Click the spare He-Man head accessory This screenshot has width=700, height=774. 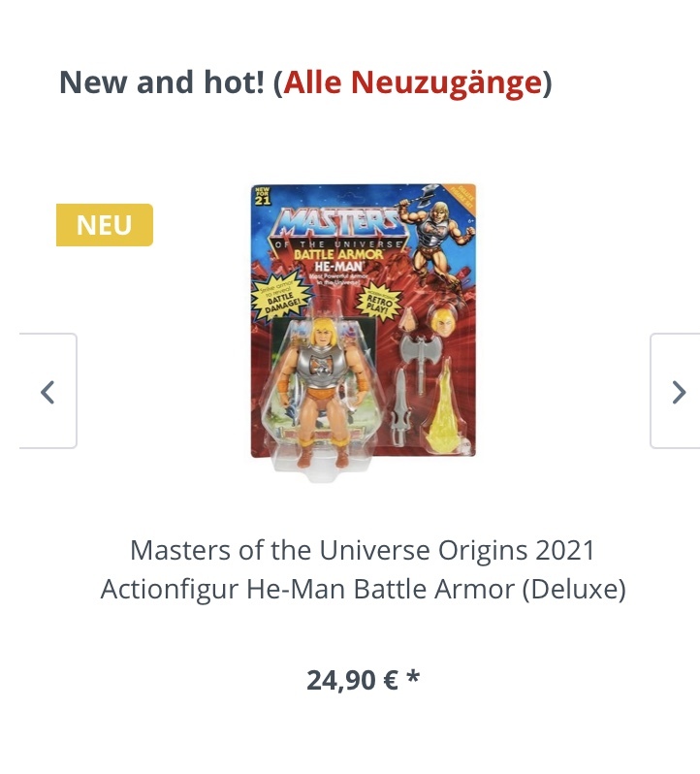pos(442,317)
